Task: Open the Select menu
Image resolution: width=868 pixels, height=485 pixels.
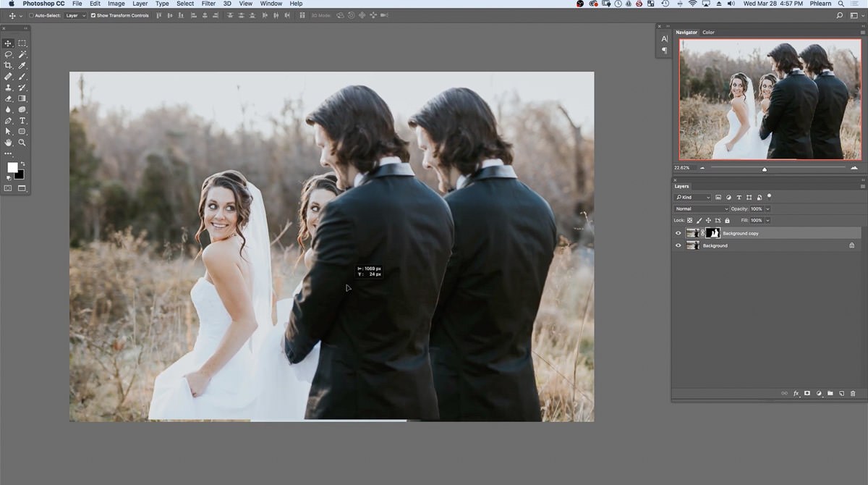Action: pos(185,4)
